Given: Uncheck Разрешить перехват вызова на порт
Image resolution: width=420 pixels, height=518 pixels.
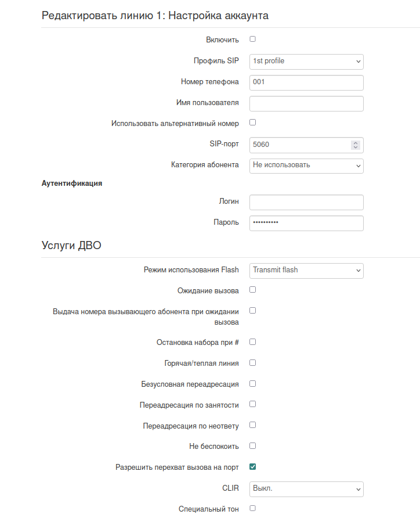Looking at the screenshot, I should point(252,466).
